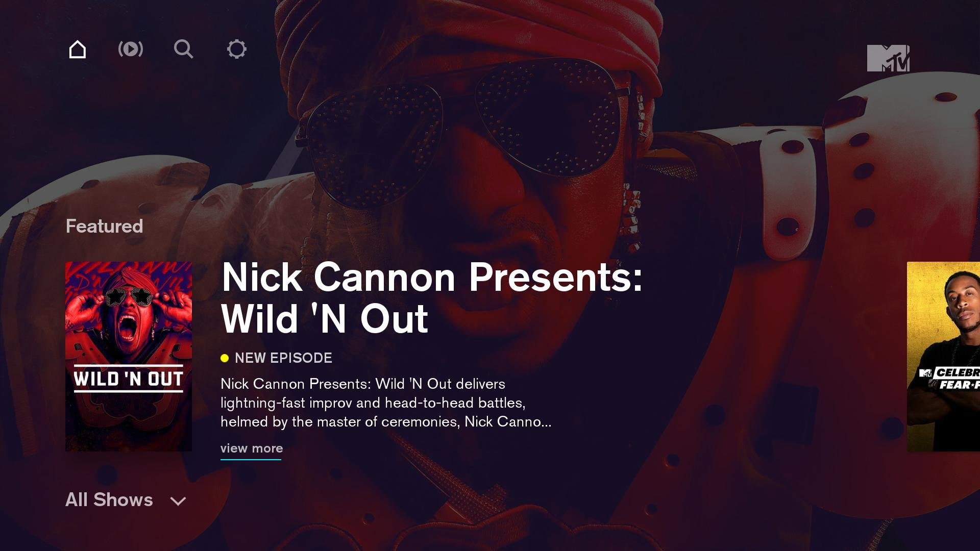
Task: Open the Wild 'N Out poster thumbnail
Action: coord(129,356)
